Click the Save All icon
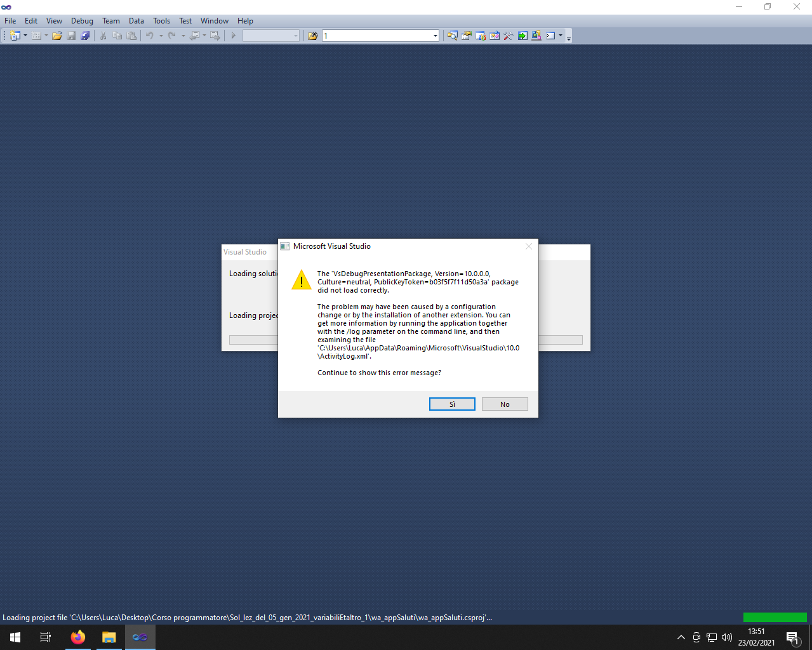This screenshot has height=650, width=812. [85, 36]
